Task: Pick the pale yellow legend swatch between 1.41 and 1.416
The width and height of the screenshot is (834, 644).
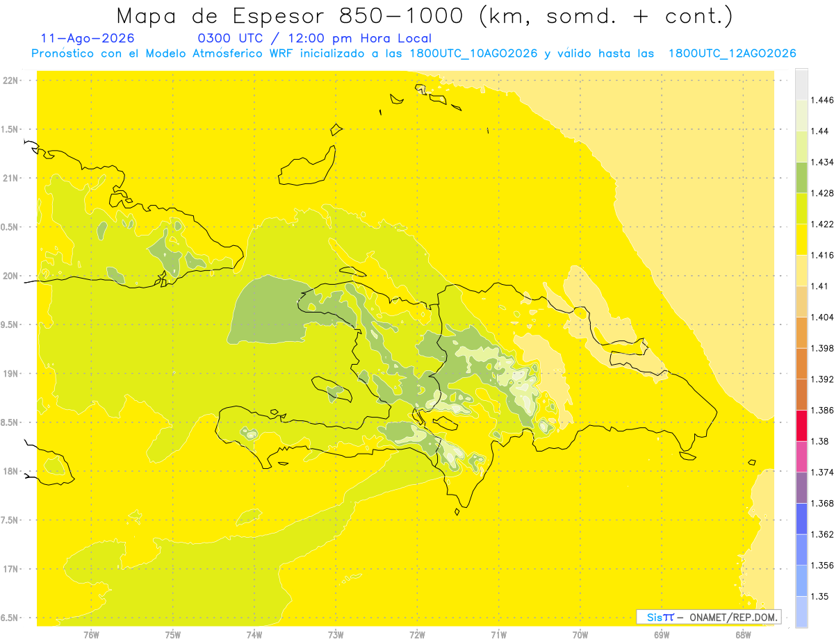Action: (801, 271)
